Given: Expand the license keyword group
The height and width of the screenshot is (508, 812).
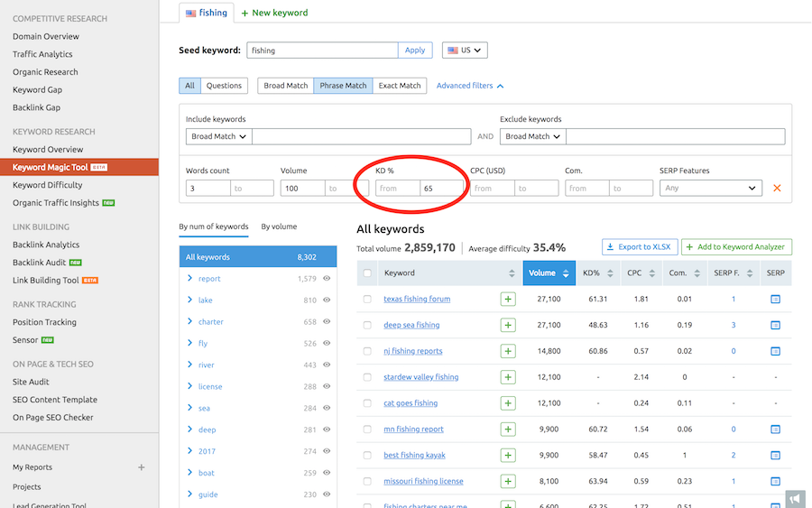Looking at the screenshot, I should [x=189, y=386].
